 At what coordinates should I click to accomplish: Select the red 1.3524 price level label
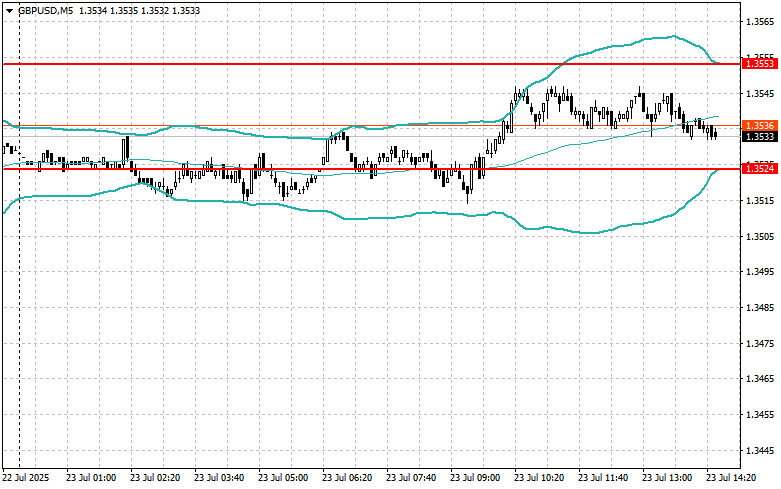759,169
